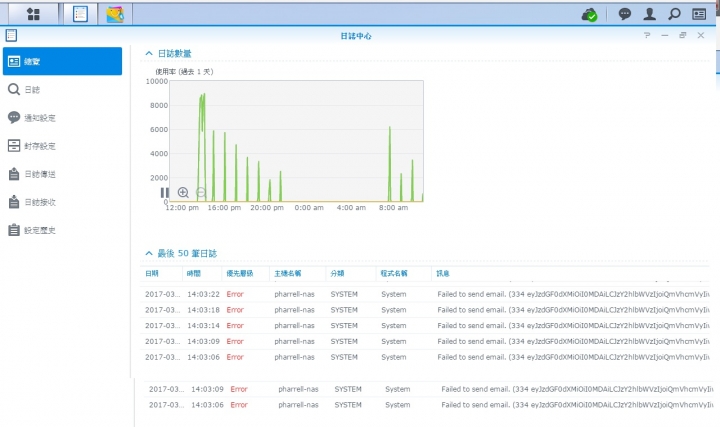720x427 pixels.
Task: Open the colorful package app in taskbar
Action: pos(115,14)
